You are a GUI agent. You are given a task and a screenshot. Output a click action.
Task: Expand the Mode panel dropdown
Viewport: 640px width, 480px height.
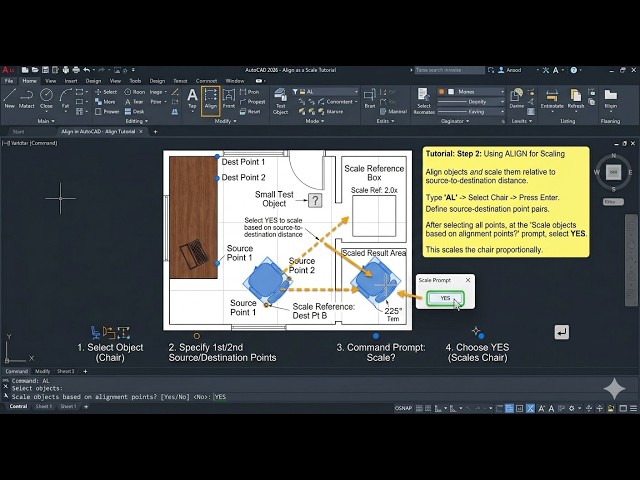(x=314, y=121)
